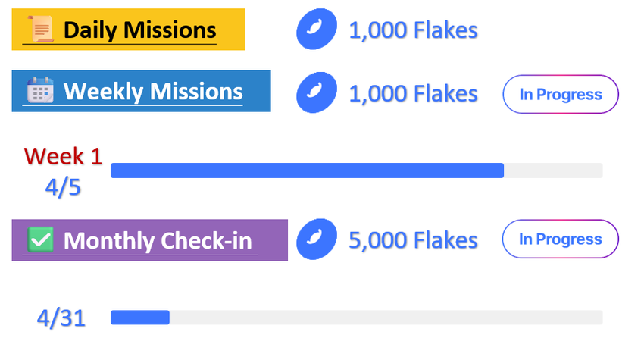Select the red Week 1 label
The image size is (644, 360).
(x=62, y=156)
